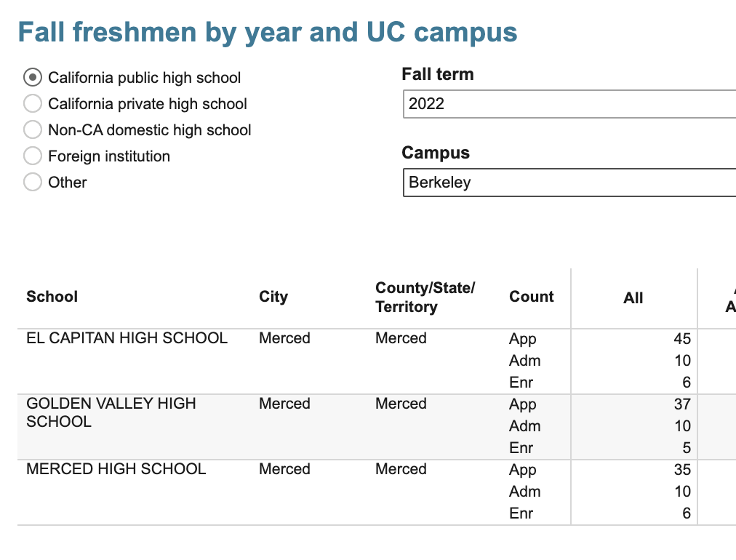Click the All column header
The height and width of the screenshot is (560, 736).
[x=633, y=298]
